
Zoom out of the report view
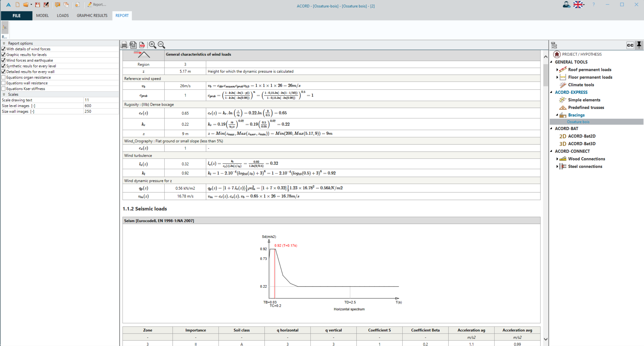click(161, 45)
